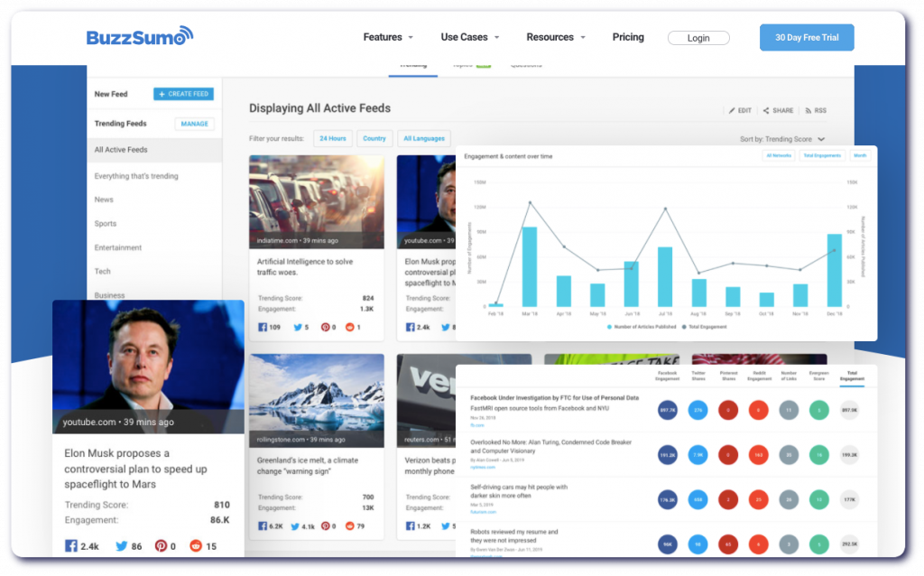Open 'Greenland's ice melt' article headline
Viewport: 924px width, 576px height.
pyautogui.click(x=308, y=466)
